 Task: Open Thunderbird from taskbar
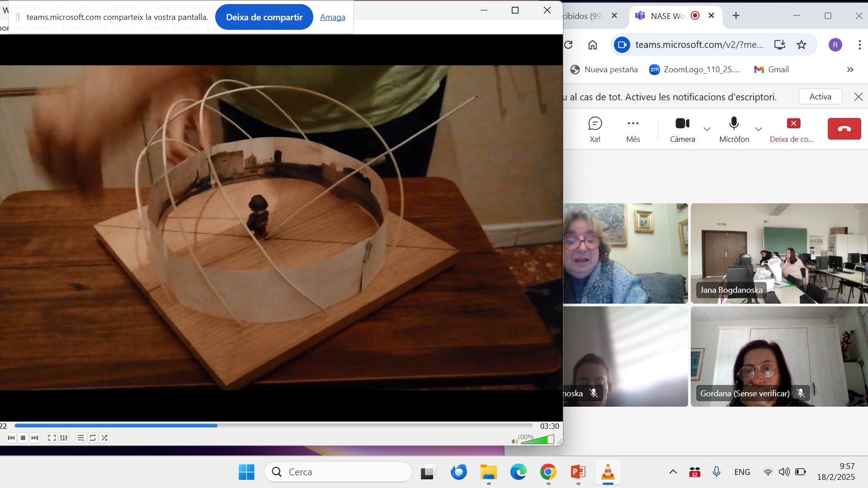(x=458, y=472)
